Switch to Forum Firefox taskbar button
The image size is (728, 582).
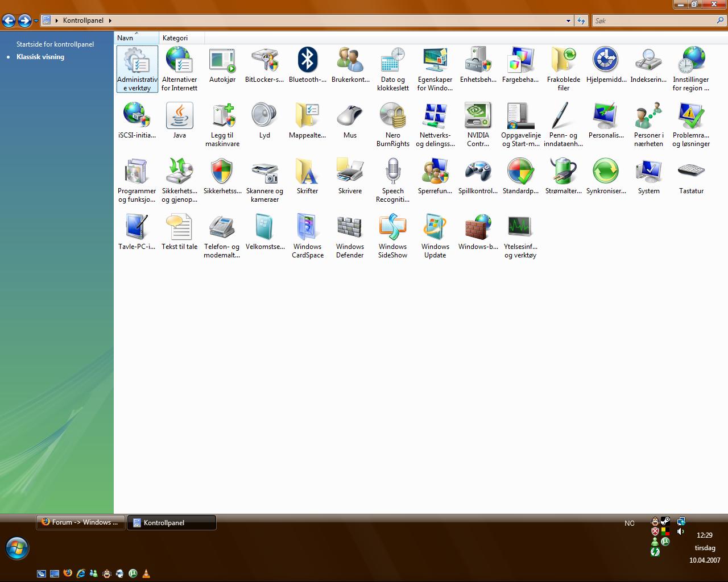pyautogui.click(x=81, y=522)
